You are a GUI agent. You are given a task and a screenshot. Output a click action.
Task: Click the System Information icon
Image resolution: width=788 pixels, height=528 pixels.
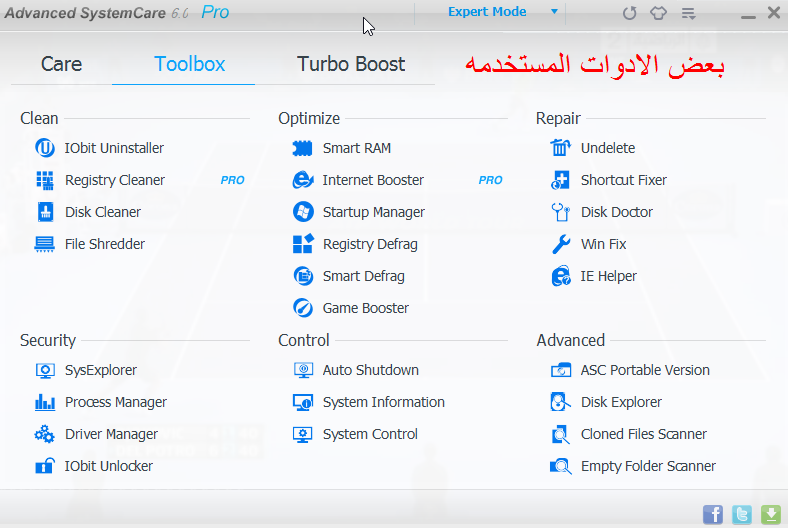(303, 402)
